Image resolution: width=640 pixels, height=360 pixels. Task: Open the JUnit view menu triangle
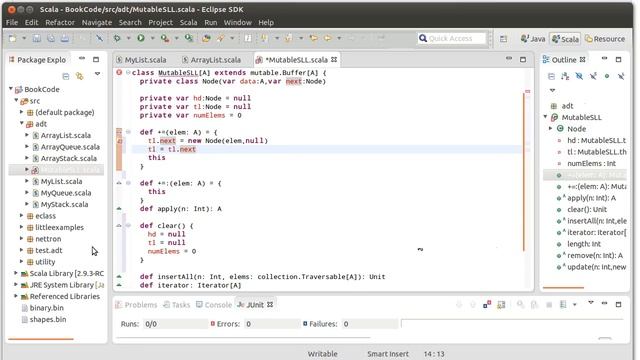pyautogui.click(x=591, y=302)
